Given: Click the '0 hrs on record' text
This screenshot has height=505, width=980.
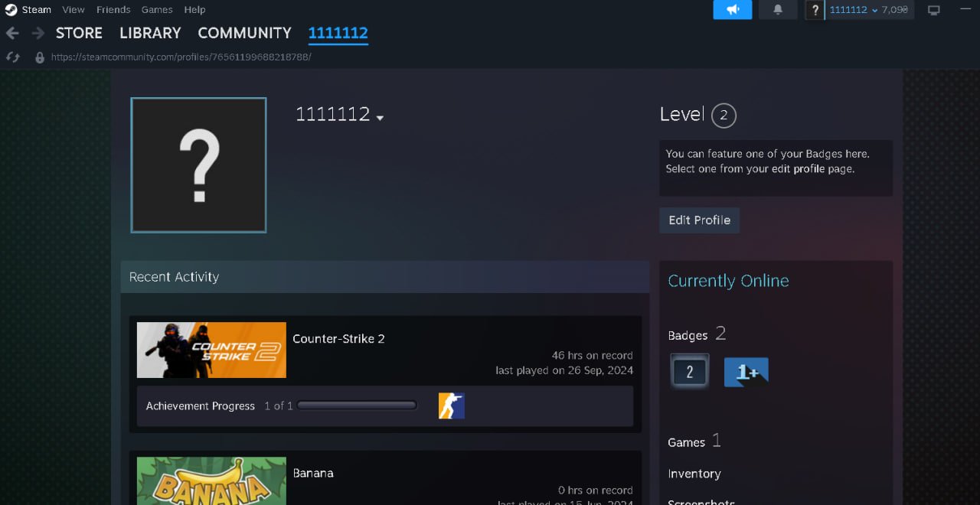Looking at the screenshot, I should pyautogui.click(x=595, y=490).
